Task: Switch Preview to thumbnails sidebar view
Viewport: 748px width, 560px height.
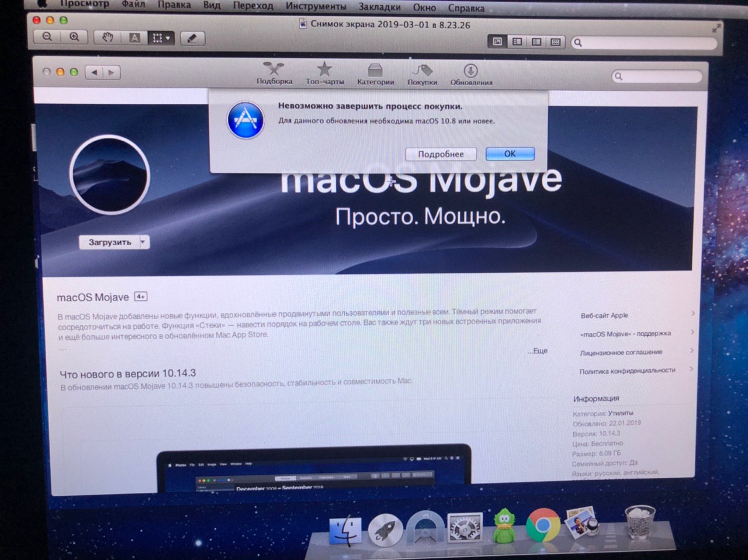Action: [x=517, y=41]
